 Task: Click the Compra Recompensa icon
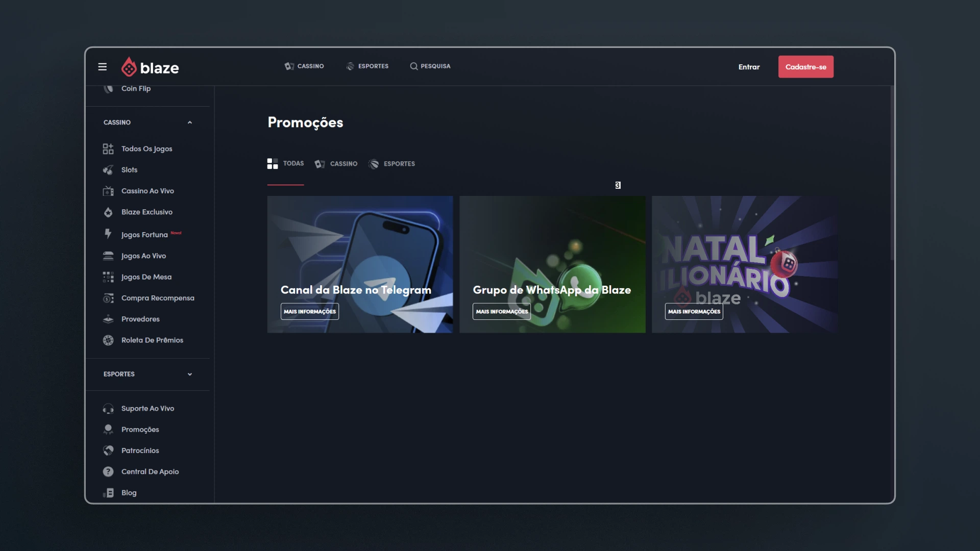click(108, 298)
